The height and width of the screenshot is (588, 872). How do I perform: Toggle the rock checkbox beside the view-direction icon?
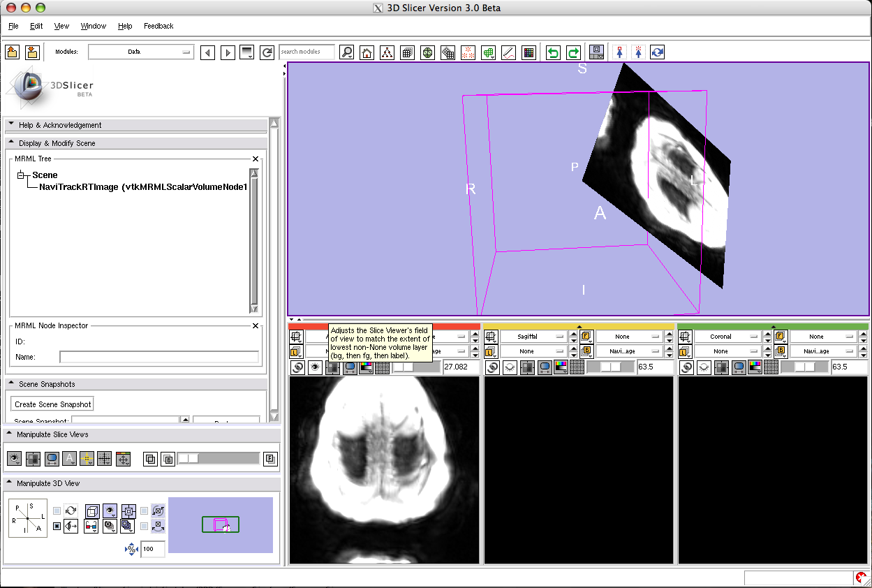coord(57,527)
